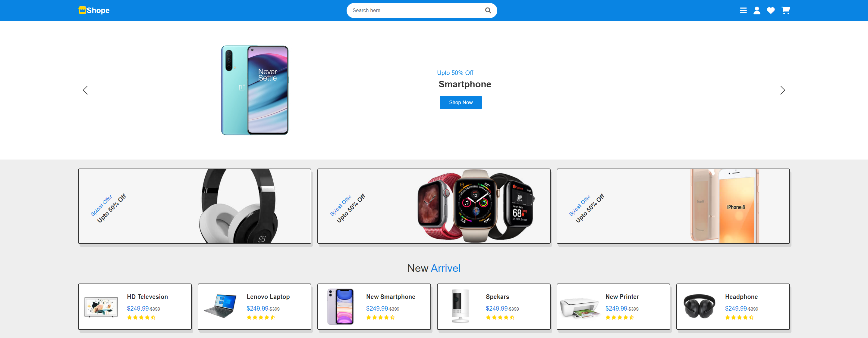Open the user account icon
Viewport: 868px width, 338px height.
(x=757, y=11)
